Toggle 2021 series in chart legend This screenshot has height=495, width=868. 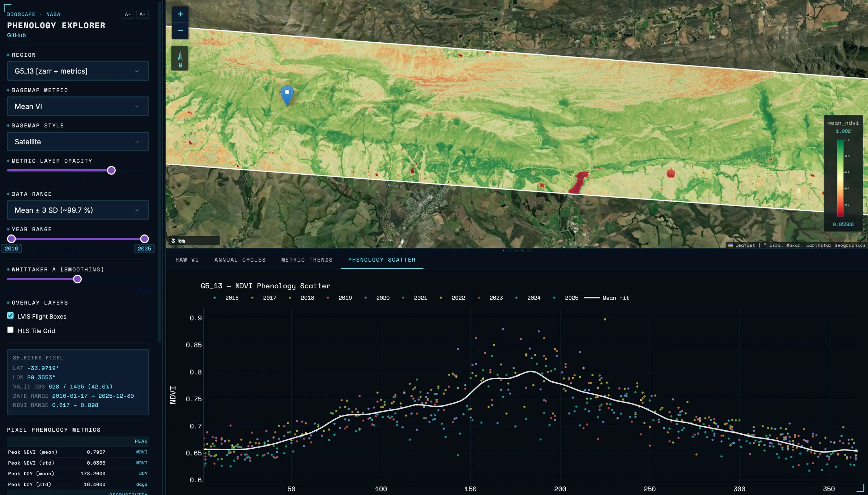[415, 298]
